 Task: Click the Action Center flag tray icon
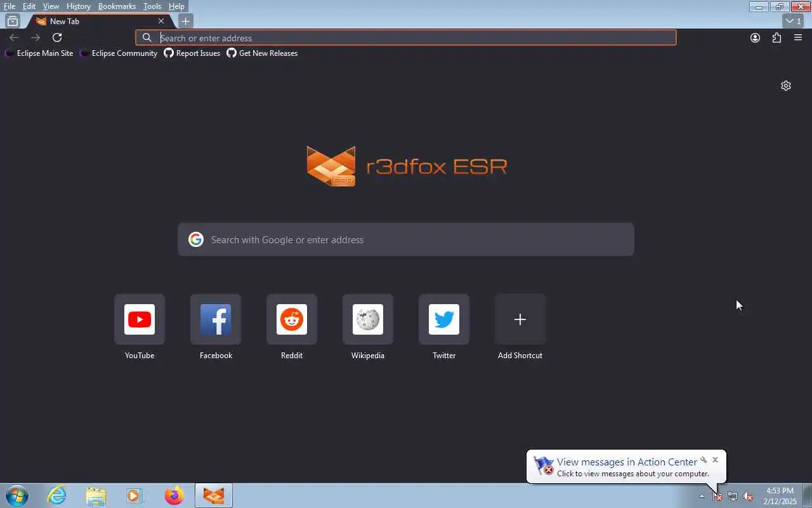coord(717,497)
